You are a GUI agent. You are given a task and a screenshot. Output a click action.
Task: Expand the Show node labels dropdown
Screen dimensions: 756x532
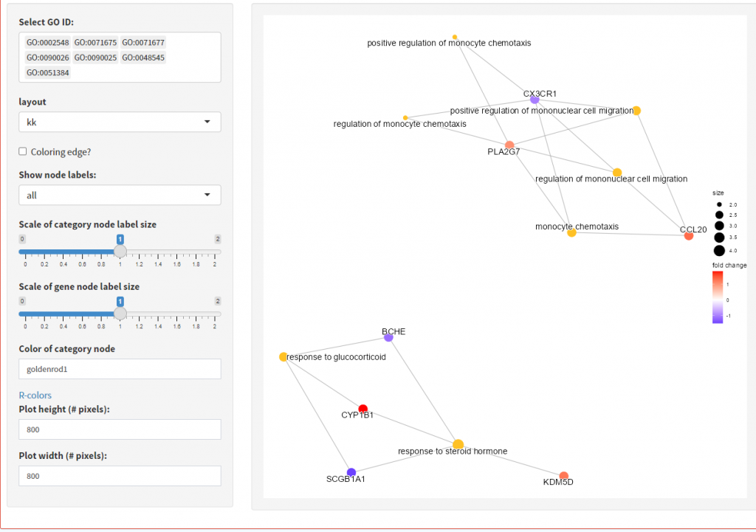pyautogui.click(x=120, y=195)
